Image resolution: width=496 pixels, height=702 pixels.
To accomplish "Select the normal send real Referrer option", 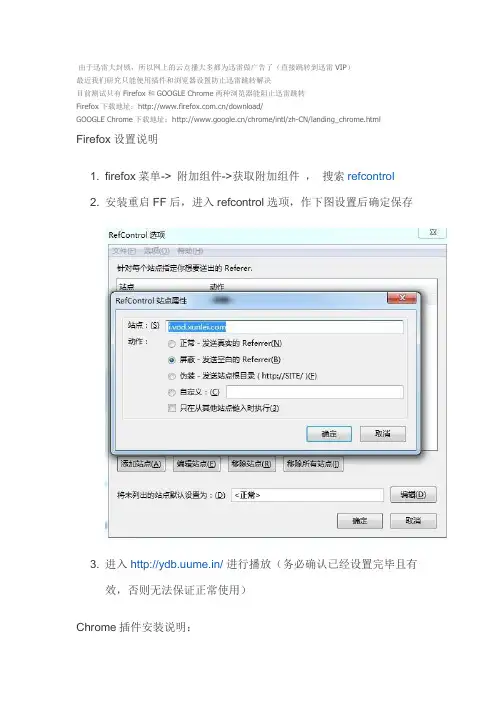I will coord(171,344).
